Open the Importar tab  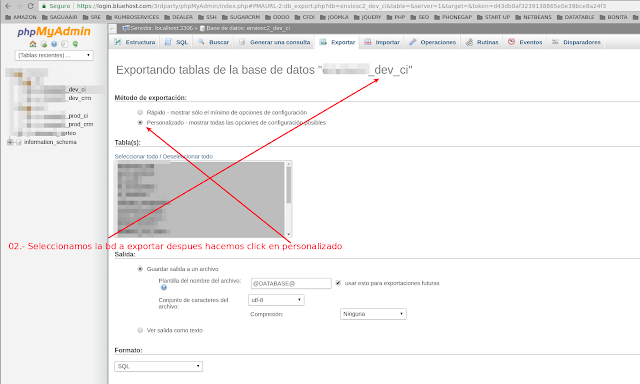pos(382,42)
